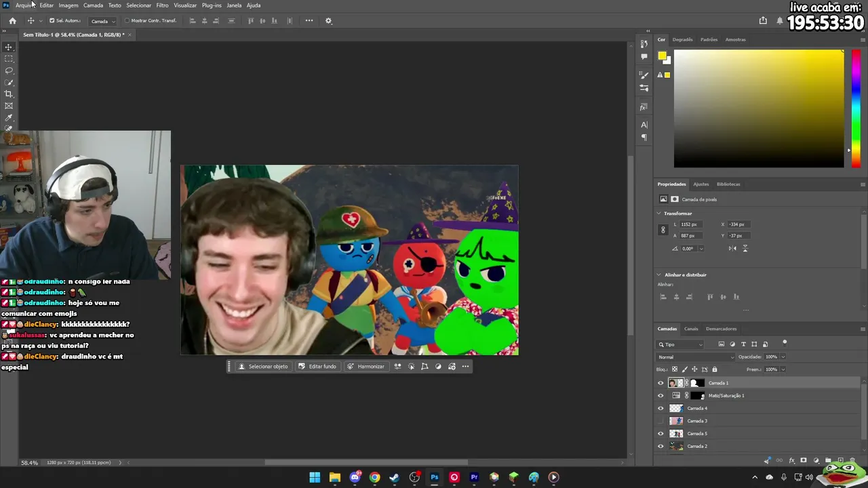Select the Frame tool
Screen dimensions: 868x488
9,106
